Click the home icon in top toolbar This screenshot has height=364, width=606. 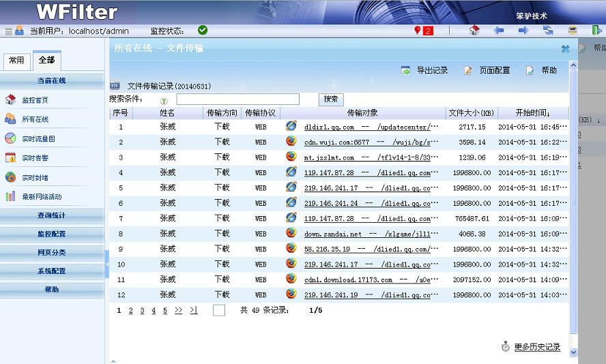(x=474, y=31)
